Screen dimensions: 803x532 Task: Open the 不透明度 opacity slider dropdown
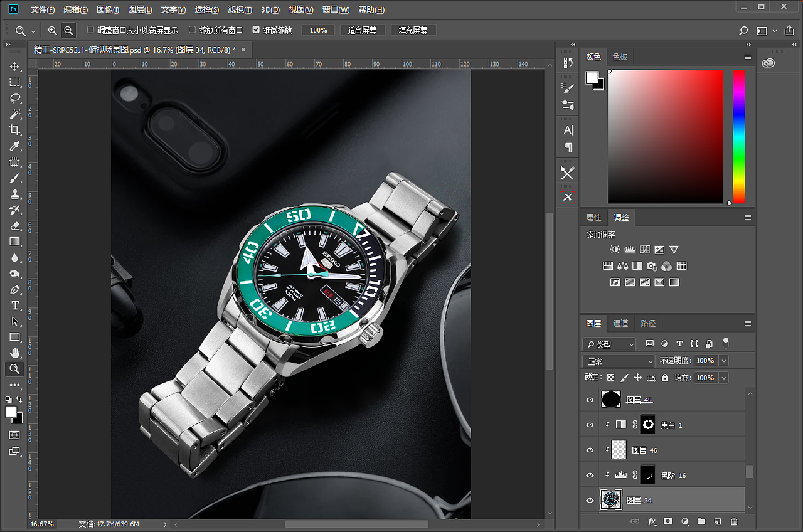(724, 361)
